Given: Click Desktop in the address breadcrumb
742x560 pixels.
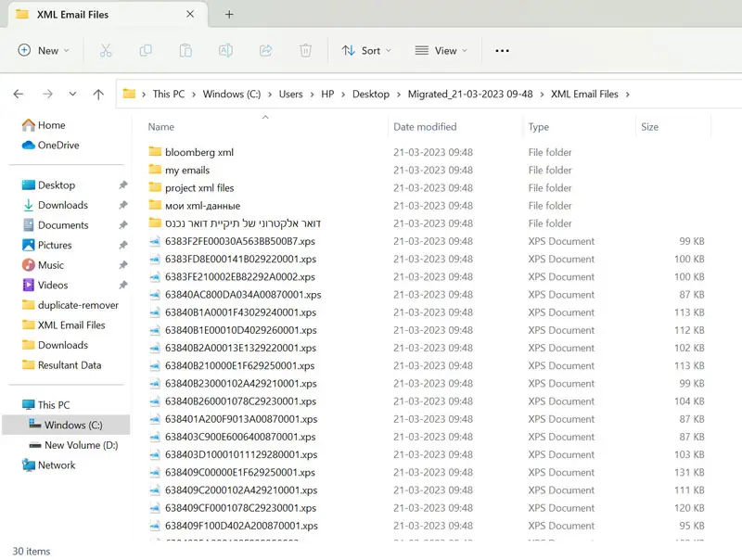Looking at the screenshot, I should [370, 95].
